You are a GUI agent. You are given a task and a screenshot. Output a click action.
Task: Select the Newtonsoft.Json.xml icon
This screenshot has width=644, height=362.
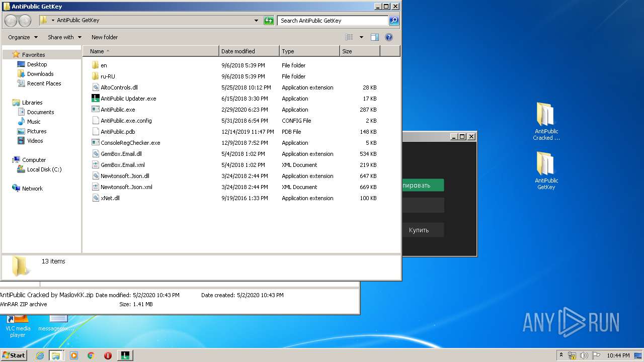pos(96,187)
